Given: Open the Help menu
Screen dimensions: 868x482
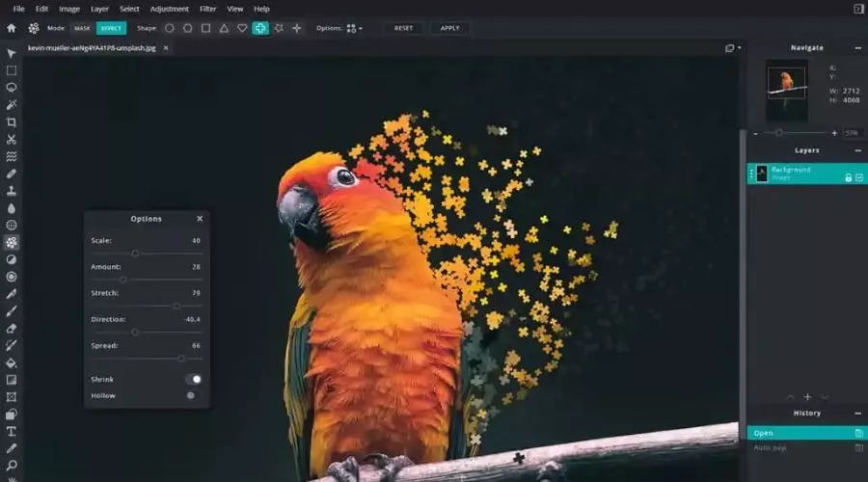Looking at the screenshot, I should (x=261, y=9).
